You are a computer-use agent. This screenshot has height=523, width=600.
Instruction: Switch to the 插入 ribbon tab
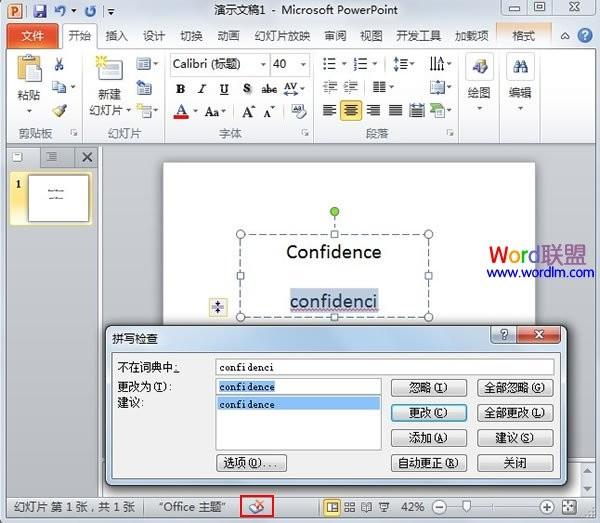[x=116, y=36]
